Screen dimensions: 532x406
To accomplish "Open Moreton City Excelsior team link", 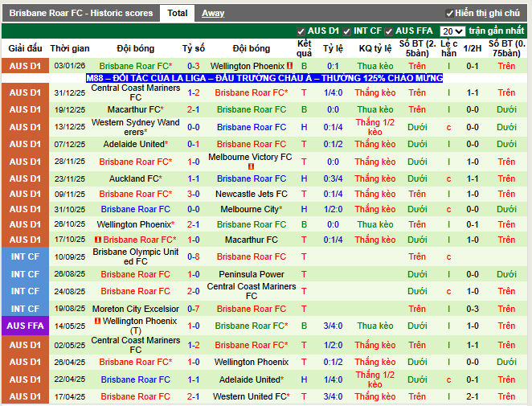I will [135, 309].
